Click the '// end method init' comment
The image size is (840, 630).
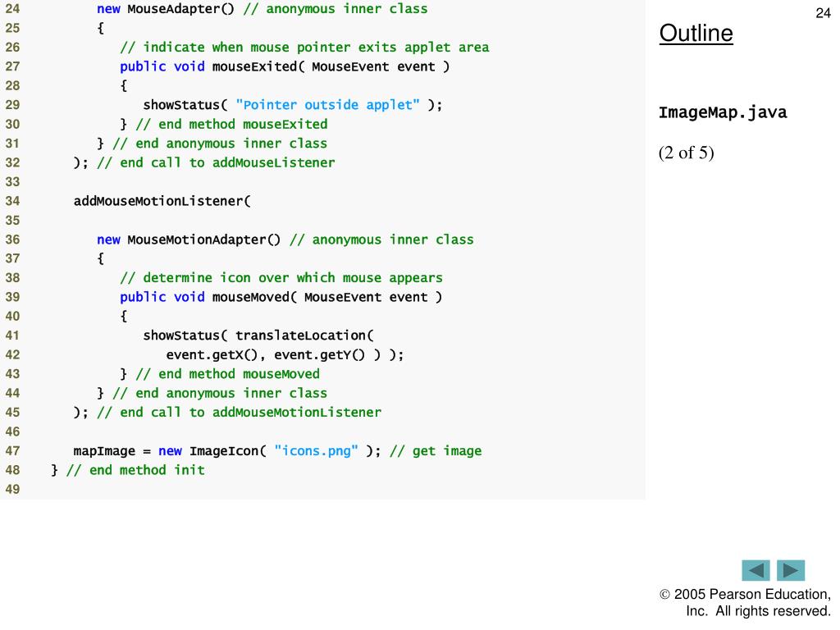tap(135, 470)
